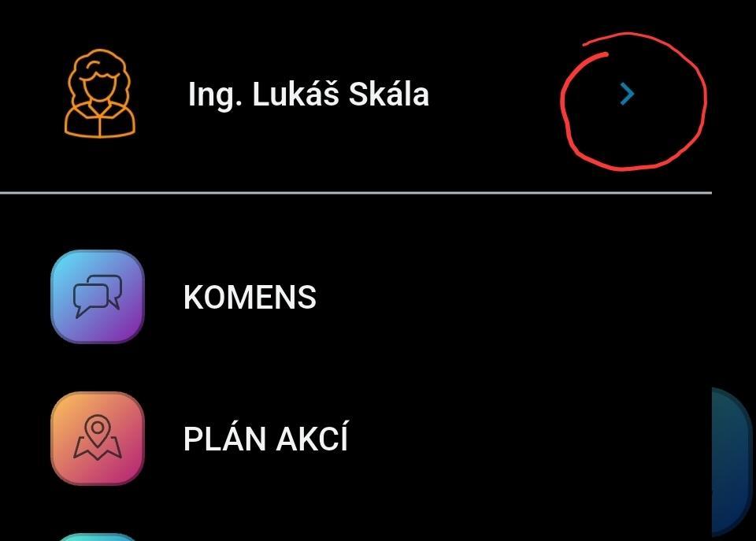756x541 pixels.
Task: Expand user profile options via right arrow
Action: (x=627, y=94)
